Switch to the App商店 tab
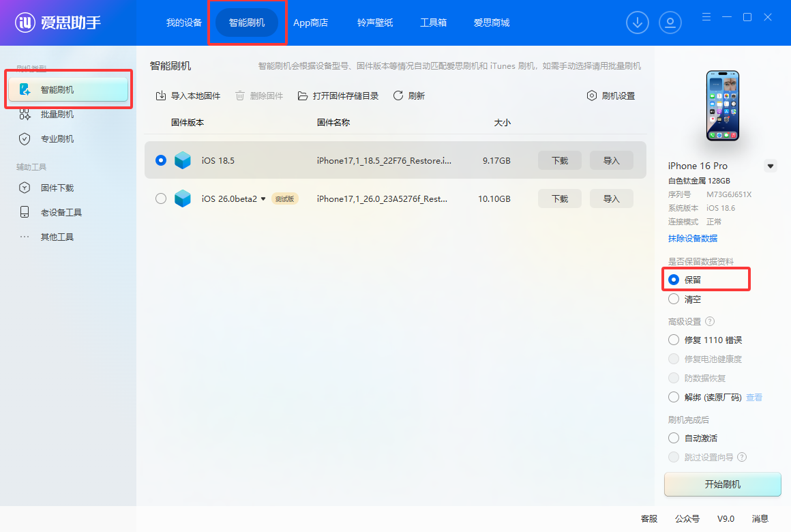The height and width of the screenshot is (532, 791). 310,23
